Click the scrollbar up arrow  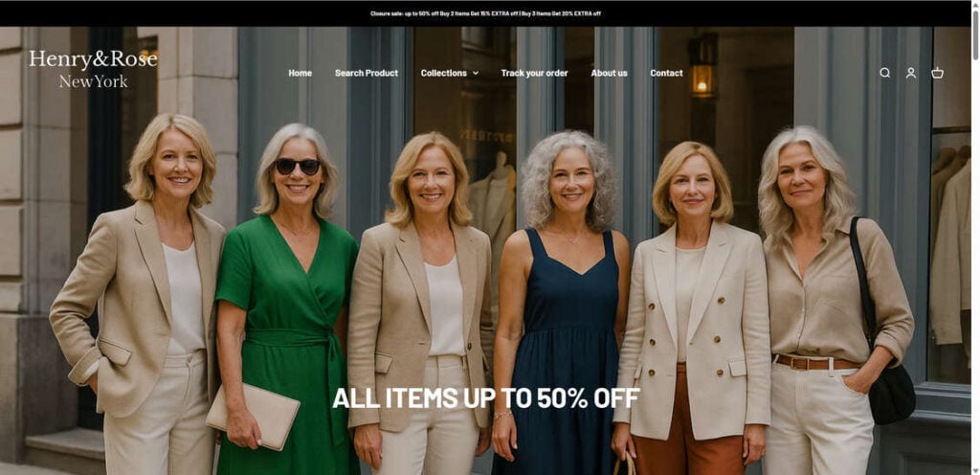975,5
